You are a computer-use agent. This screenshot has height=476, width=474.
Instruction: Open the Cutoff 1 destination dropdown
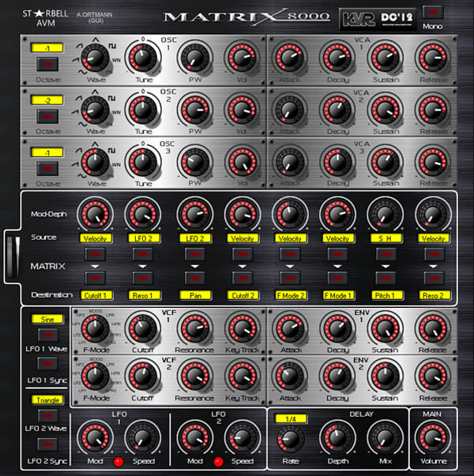tap(96, 294)
